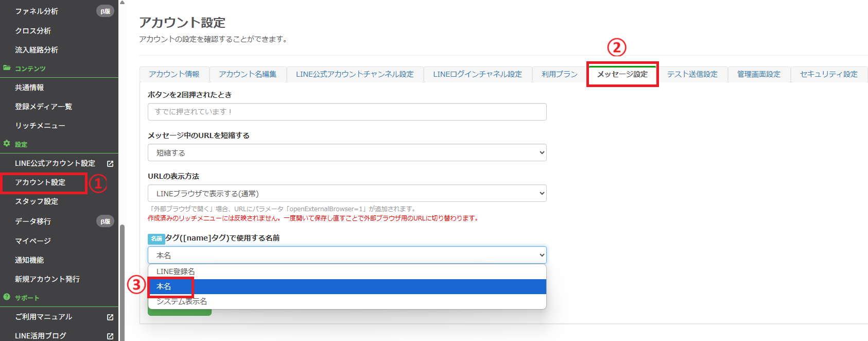Click the folder icon of コンテンツ section
The image size is (868, 341).
(x=7, y=68)
